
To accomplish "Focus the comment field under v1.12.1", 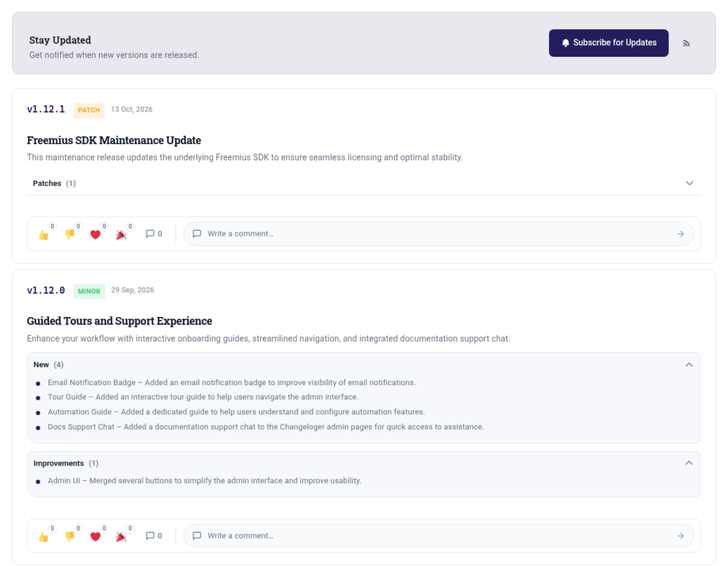I will pyautogui.click(x=438, y=234).
